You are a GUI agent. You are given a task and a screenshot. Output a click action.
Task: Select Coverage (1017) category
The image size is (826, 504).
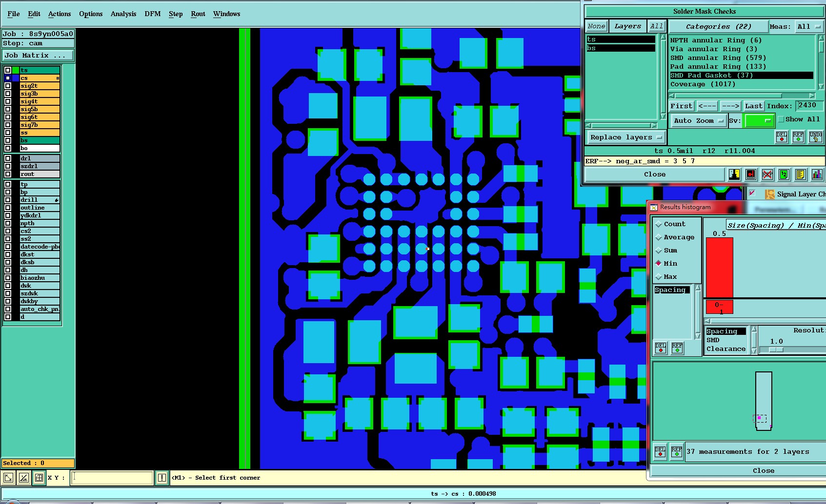[742, 84]
